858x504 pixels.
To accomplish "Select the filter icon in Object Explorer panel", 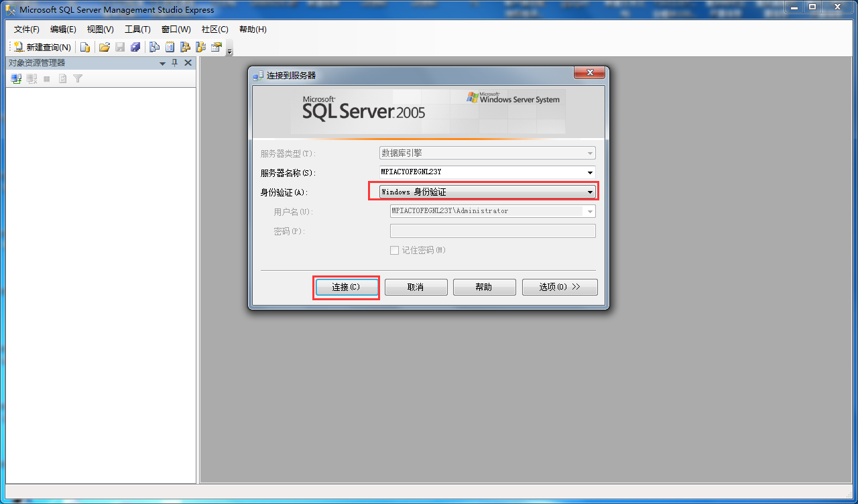I will tap(77, 78).
